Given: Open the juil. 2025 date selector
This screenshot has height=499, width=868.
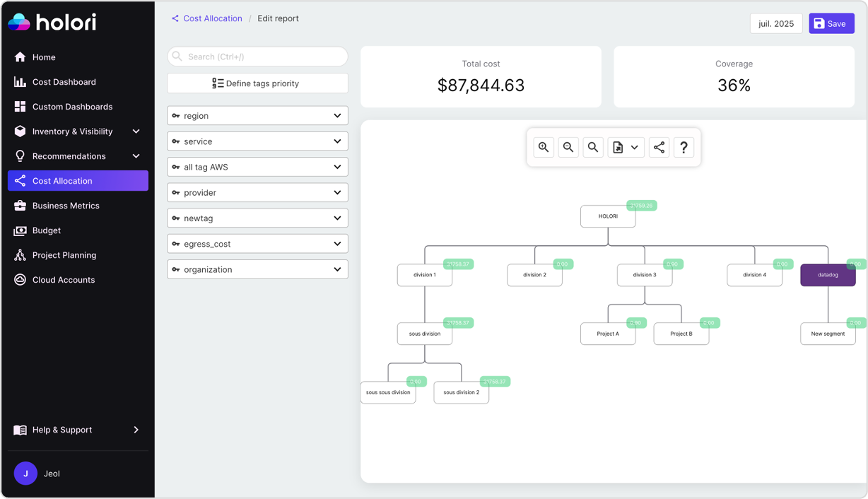Looking at the screenshot, I should [x=775, y=23].
